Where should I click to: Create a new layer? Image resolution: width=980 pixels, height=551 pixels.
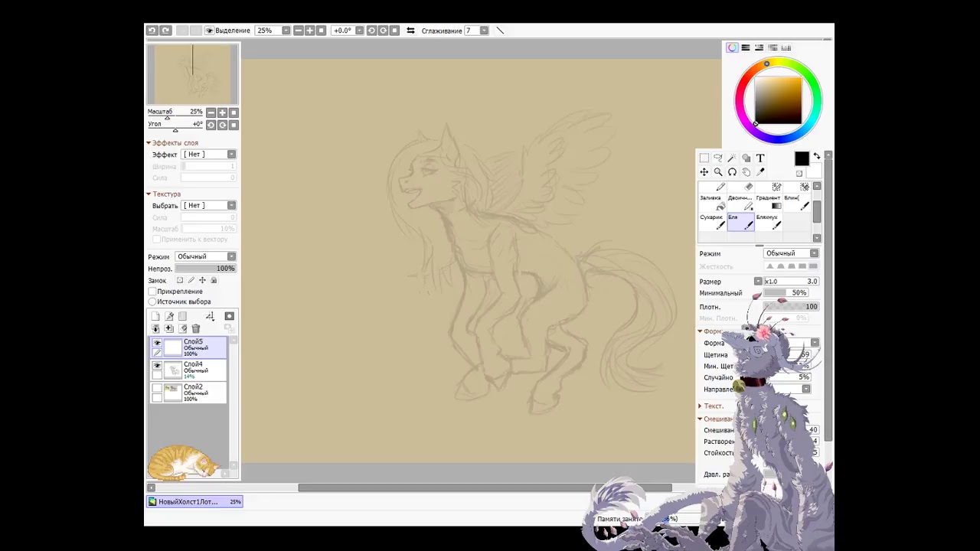point(155,316)
